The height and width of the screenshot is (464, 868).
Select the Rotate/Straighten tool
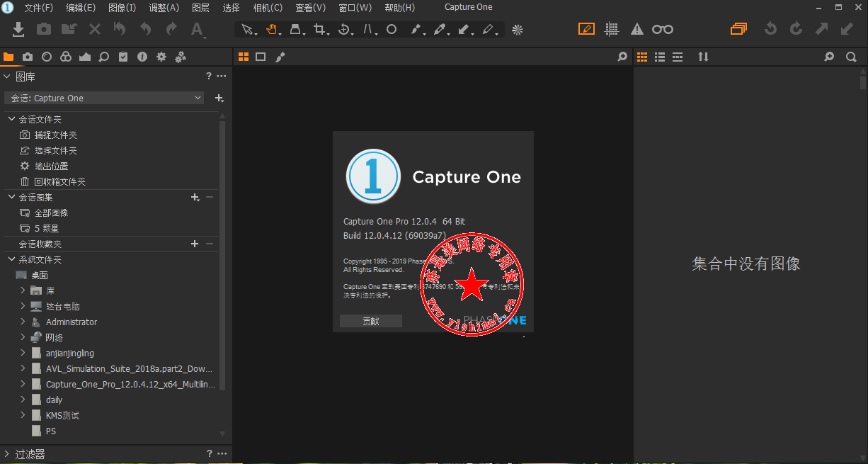tap(344, 30)
